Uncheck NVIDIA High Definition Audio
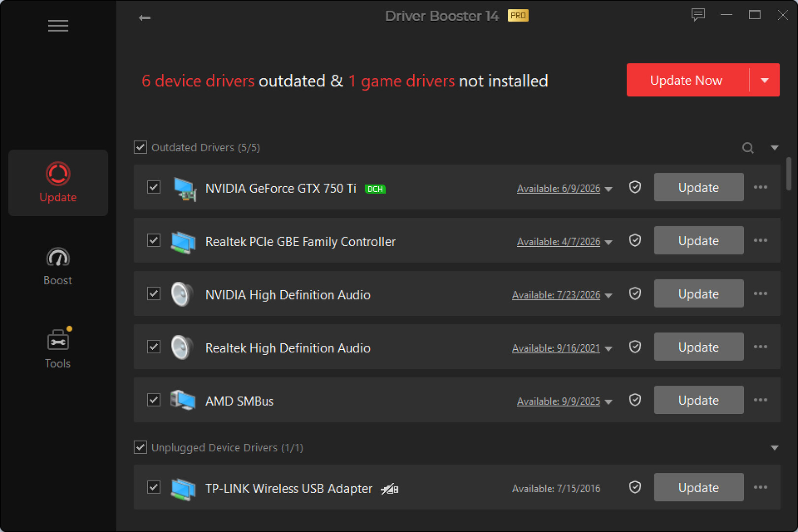This screenshot has width=798, height=532. (154, 294)
